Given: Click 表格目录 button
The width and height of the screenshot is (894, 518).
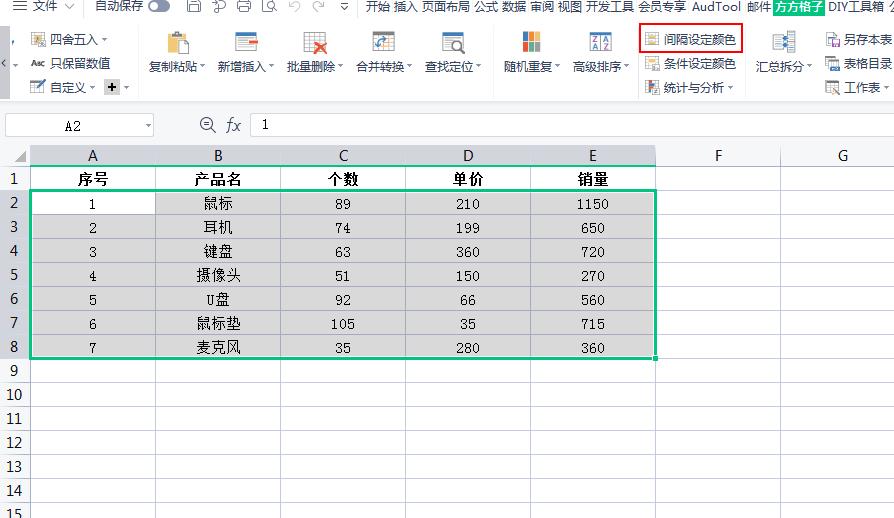Looking at the screenshot, I should 859,63.
